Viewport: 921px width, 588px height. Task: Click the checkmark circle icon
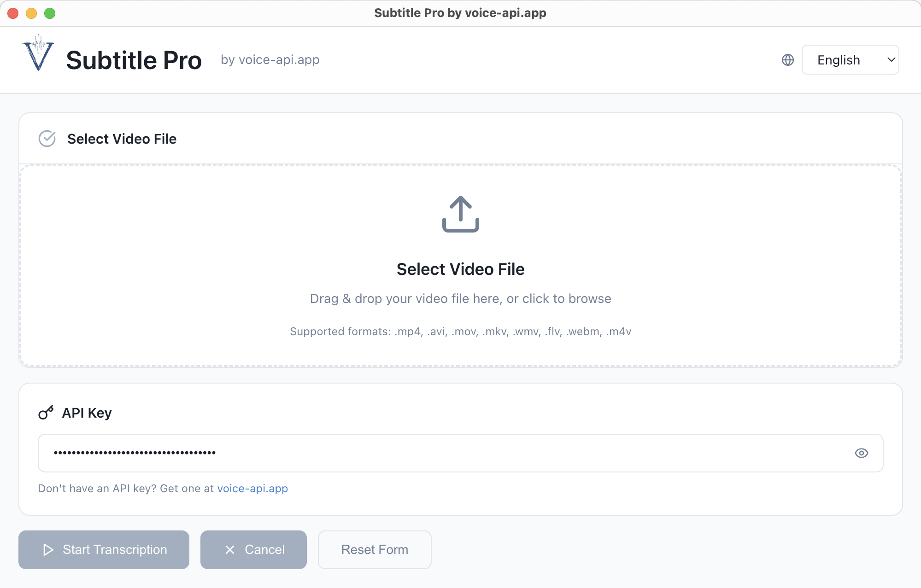(x=47, y=139)
